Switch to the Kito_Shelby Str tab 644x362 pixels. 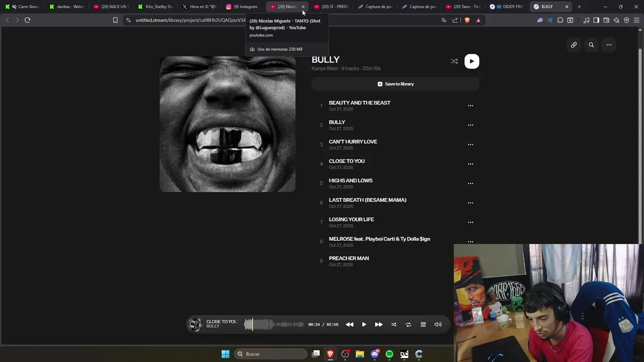click(155, 7)
